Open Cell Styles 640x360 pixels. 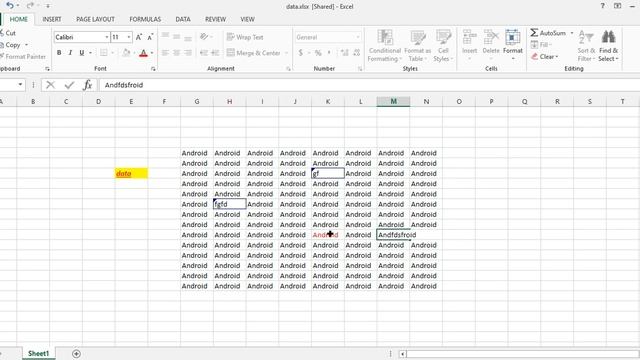pos(443,46)
